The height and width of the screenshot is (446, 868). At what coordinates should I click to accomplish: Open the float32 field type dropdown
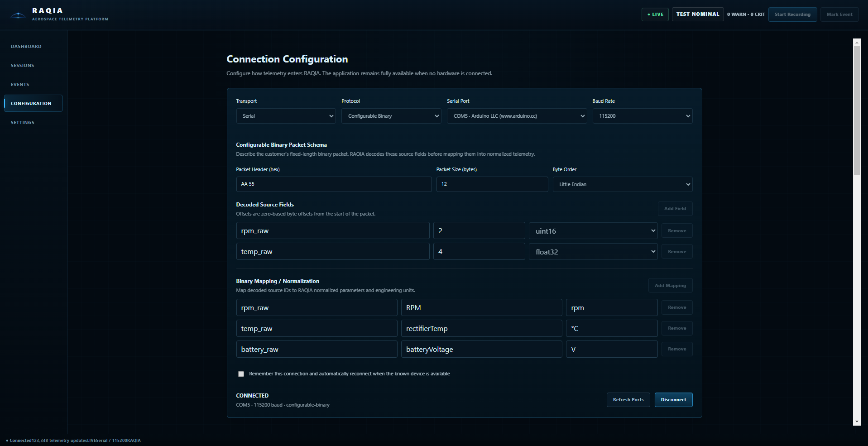[593, 252]
